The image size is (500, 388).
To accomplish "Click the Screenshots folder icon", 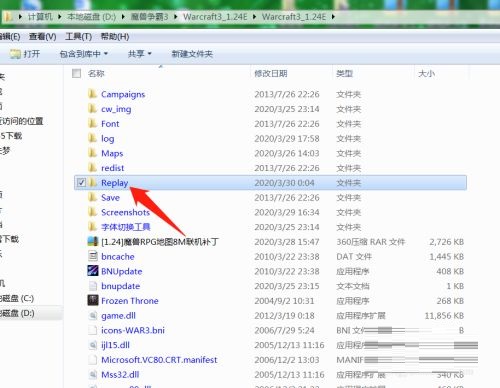I will tap(92, 212).
